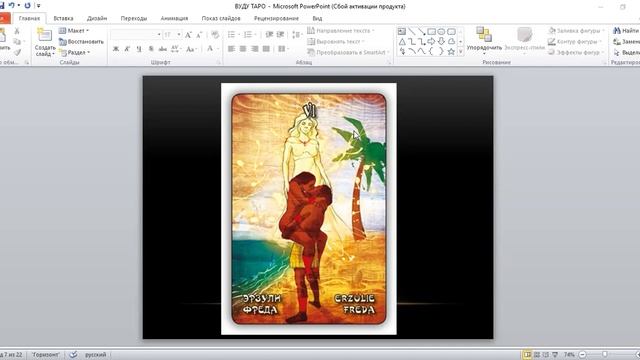640x360 pixels.
Task: Click the decrease font size icon
Action: 199,35
